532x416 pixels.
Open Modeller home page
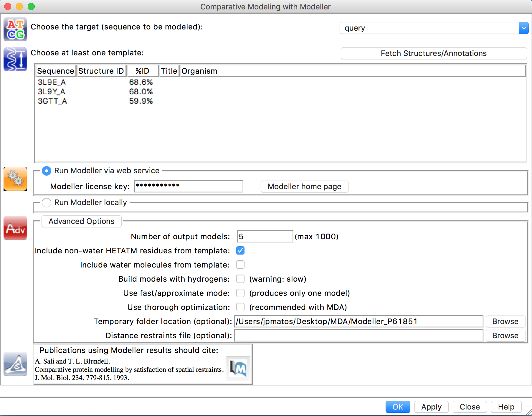point(304,186)
